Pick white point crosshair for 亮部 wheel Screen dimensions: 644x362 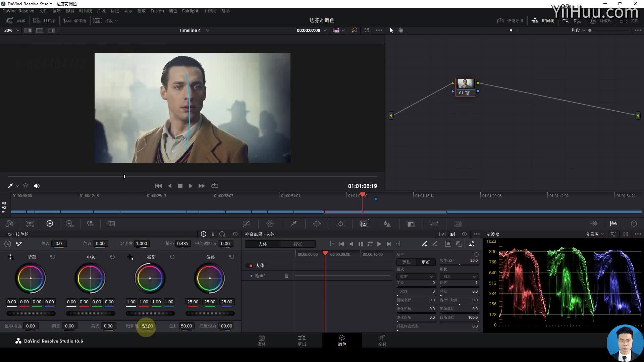(x=130, y=257)
